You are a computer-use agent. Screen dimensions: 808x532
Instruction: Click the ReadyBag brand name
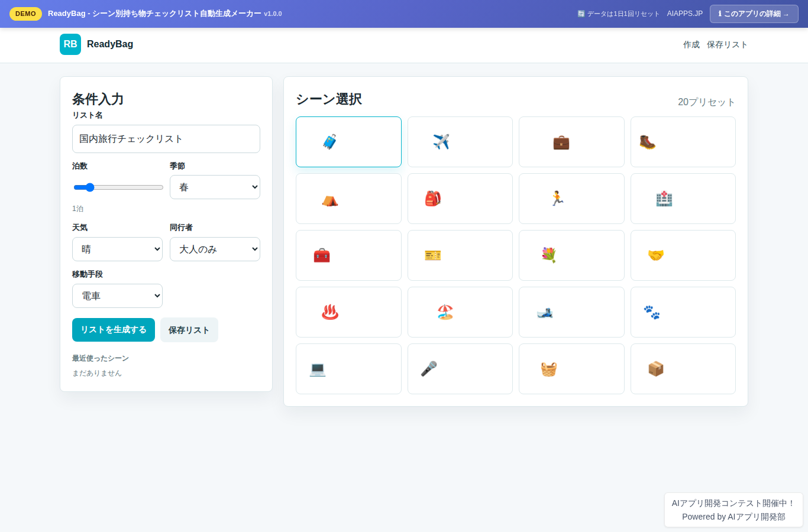pos(110,44)
